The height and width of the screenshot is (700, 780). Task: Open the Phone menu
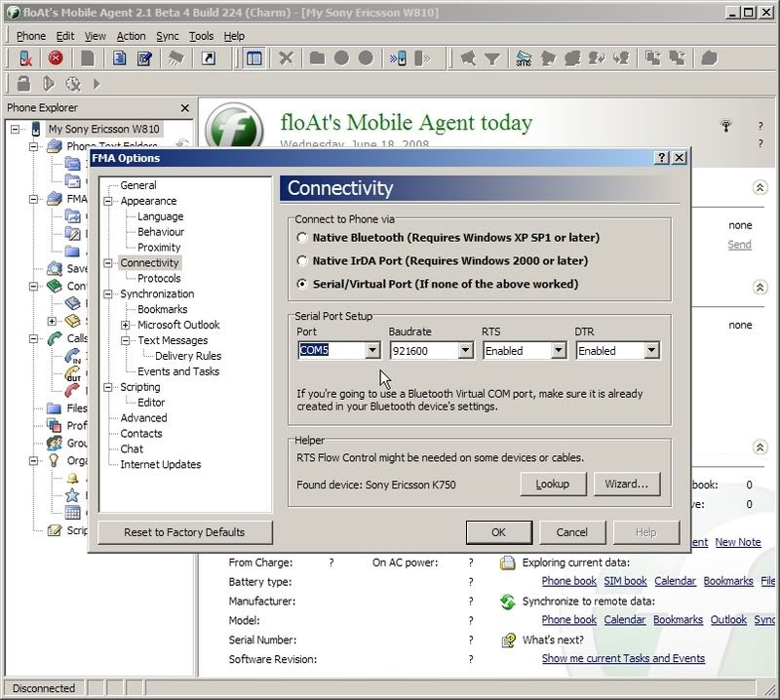(31, 36)
